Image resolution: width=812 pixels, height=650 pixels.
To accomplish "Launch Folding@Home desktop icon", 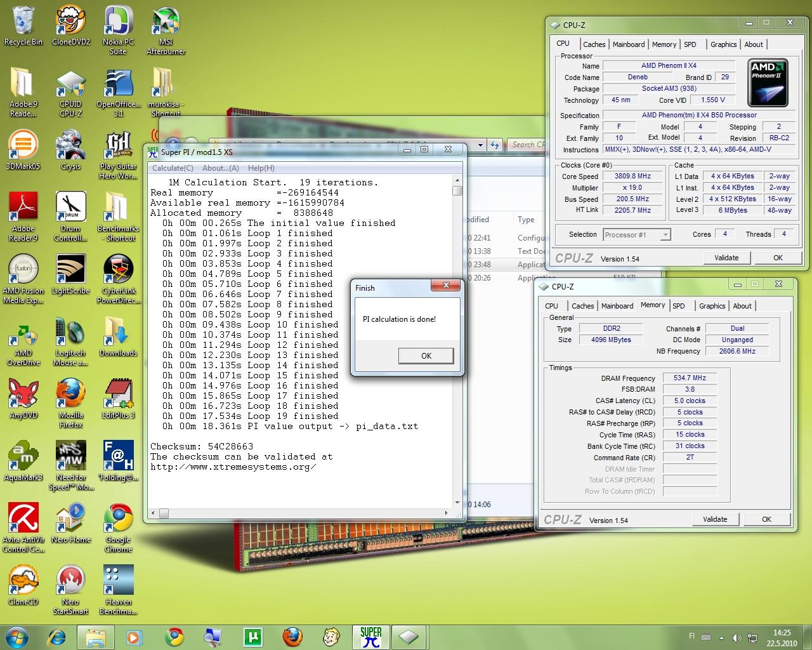I will 118,461.
